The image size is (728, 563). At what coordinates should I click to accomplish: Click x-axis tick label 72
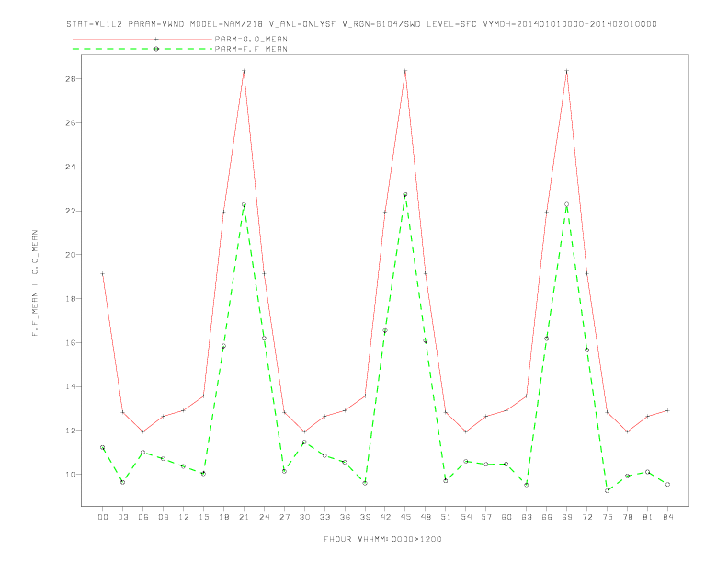(586, 517)
